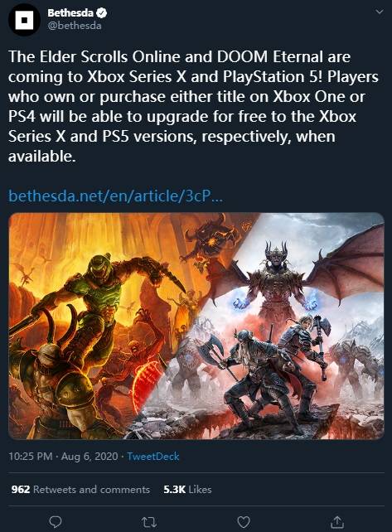This screenshot has height=532, width=392.
Task: View the 962 Retweets and comments list
Action: 80,489
